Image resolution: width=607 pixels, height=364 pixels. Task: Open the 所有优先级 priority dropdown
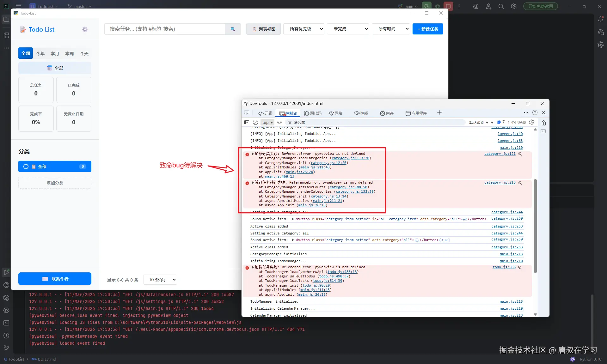303,29
